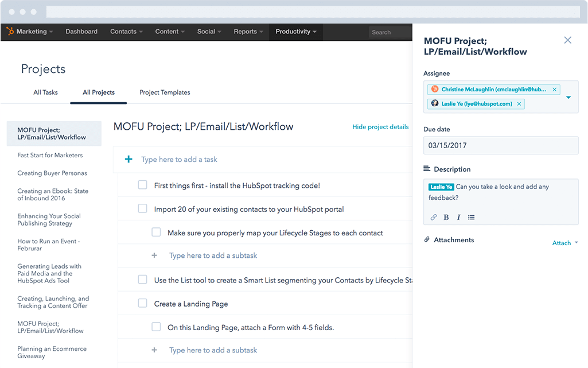Apply italic formatting in the description
The image size is (588, 368).
click(x=458, y=218)
